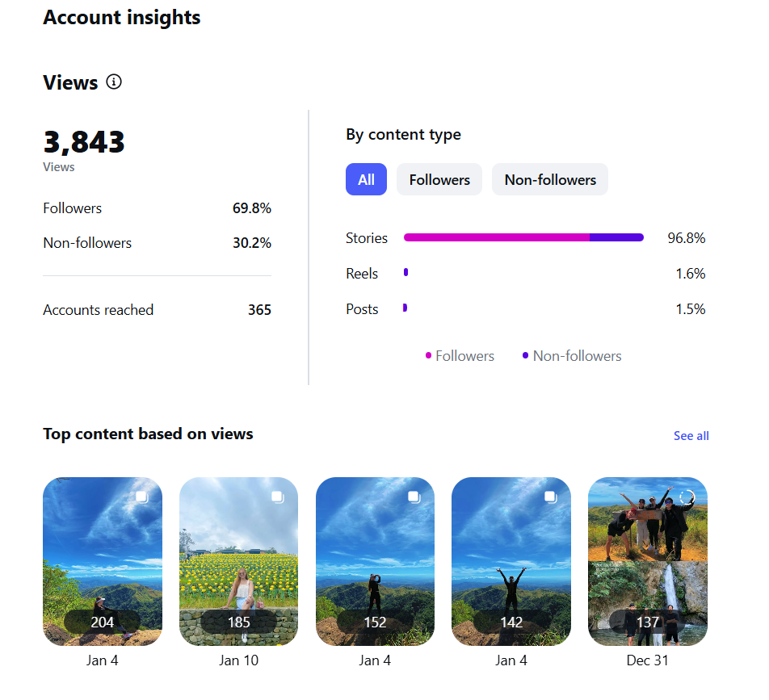Open the Dec 31 group story thumbnail
Image resolution: width=769 pixels, height=700 pixels.
[648, 561]
